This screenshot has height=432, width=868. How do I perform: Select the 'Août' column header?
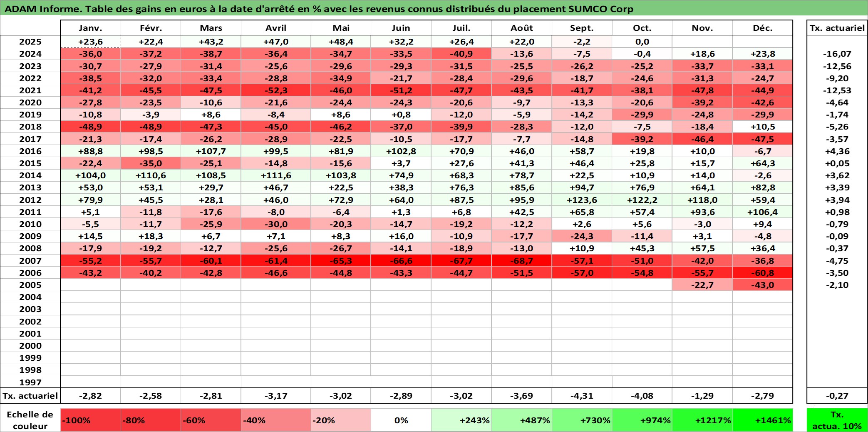pyautogui.click(x=522, y=28)
